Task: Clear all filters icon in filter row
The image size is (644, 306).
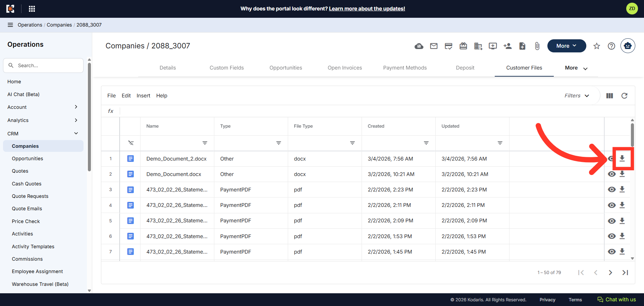Action: coord(131,143)
